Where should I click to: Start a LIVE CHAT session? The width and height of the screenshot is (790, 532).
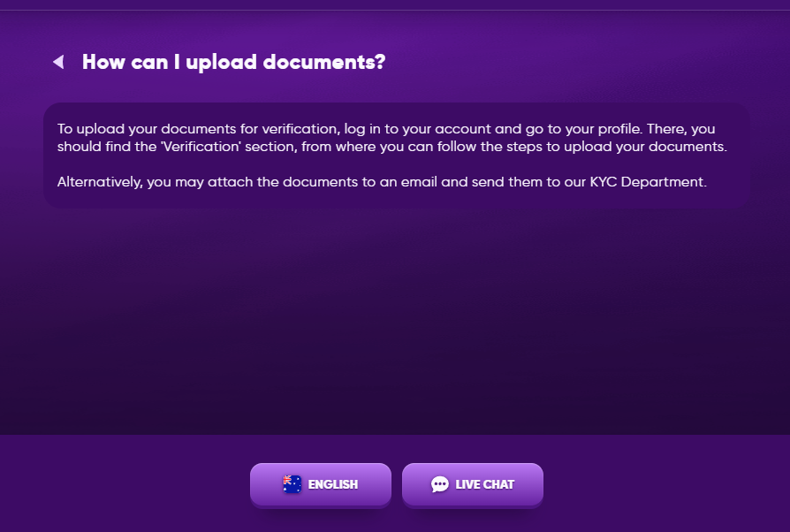click(472, 484)
